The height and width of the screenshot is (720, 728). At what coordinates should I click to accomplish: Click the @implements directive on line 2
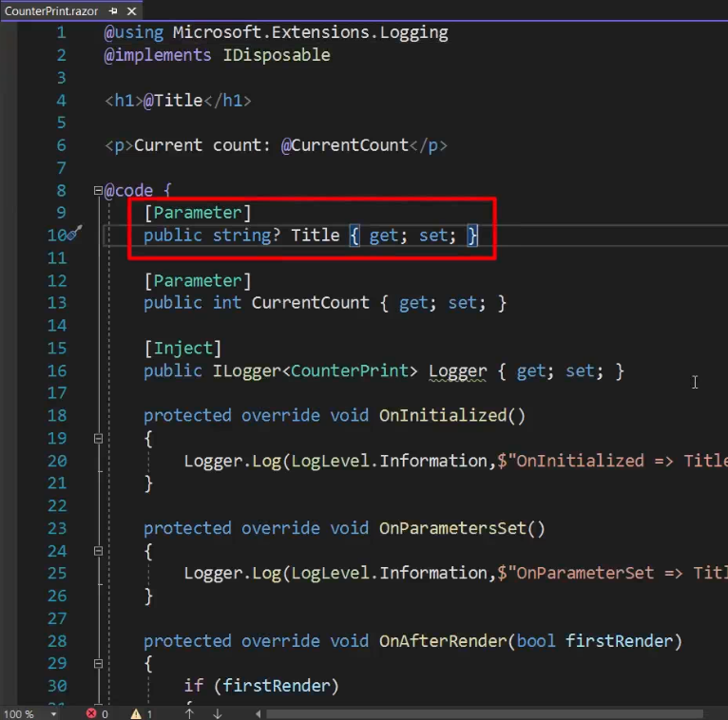(158, 55)
